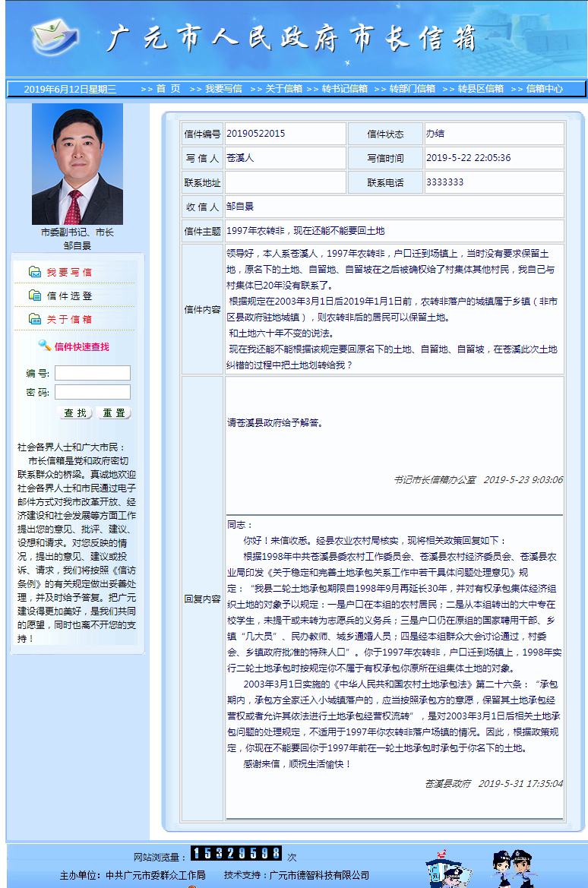Select the sender name 苍溪人
588x888 pixels.
pos(240,158)
